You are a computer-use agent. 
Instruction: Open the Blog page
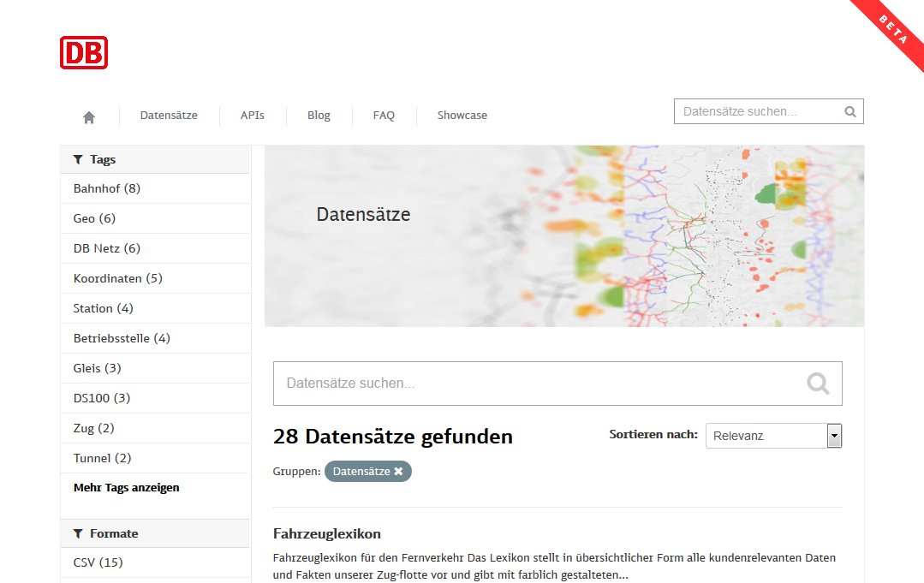(x=319, y=116)
